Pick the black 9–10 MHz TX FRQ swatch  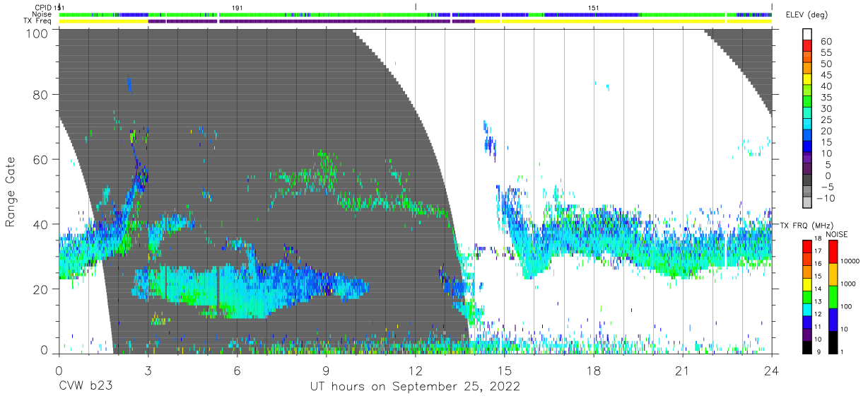807,346
